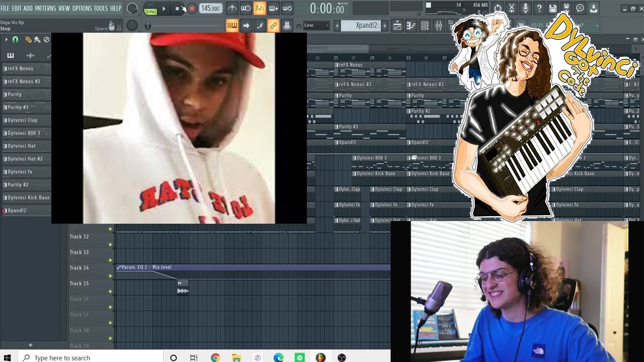
Task: Open Google Chrome from the taskbar
Action: click(x=215, y=357)
